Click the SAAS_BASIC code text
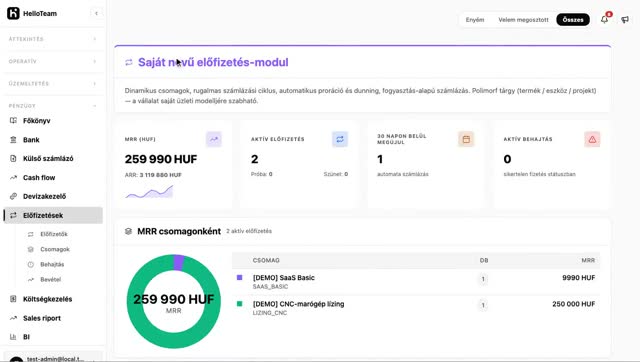Viewport: 640px width, 362px height. [x=270, y=286]
